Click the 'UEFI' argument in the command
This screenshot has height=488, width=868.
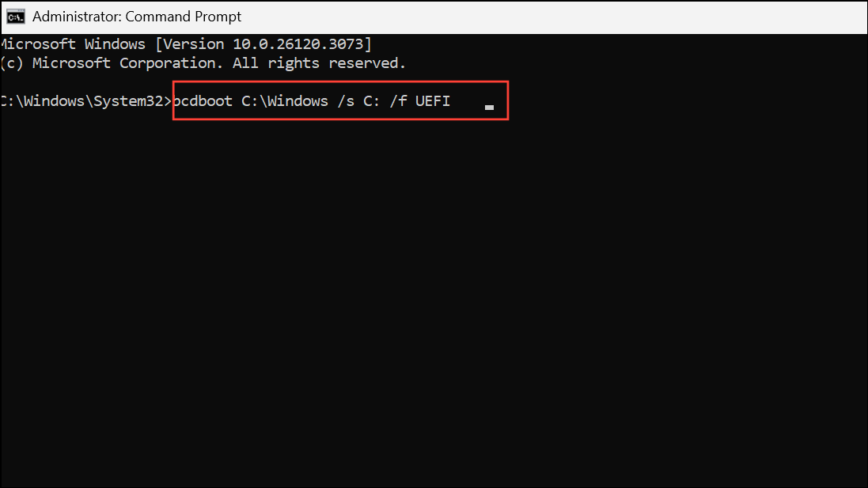click(431, 100)
